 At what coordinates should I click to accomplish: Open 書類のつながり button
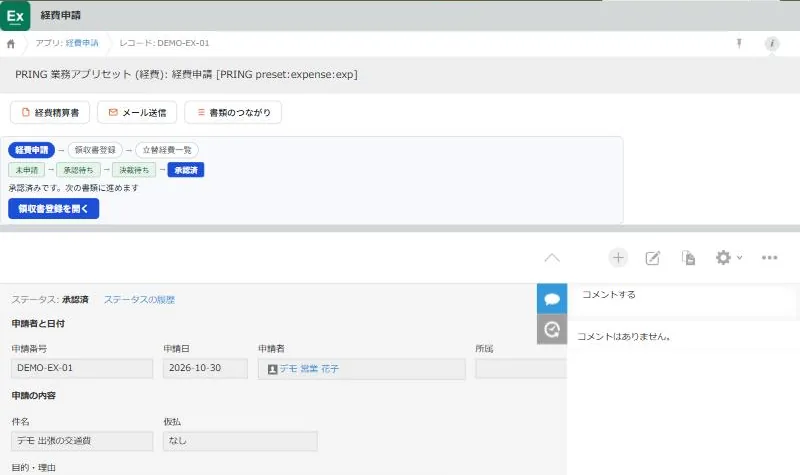click(233, 112)
